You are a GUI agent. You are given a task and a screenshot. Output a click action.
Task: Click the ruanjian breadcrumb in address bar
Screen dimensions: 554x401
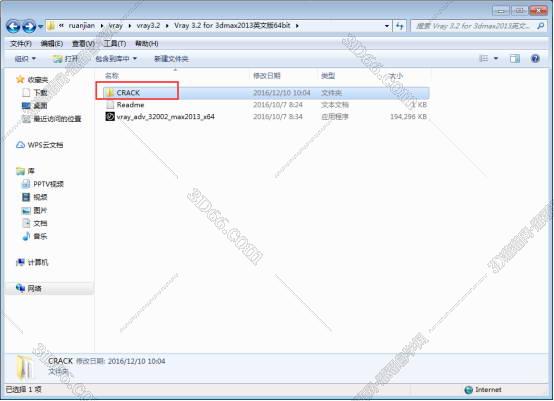82,26
